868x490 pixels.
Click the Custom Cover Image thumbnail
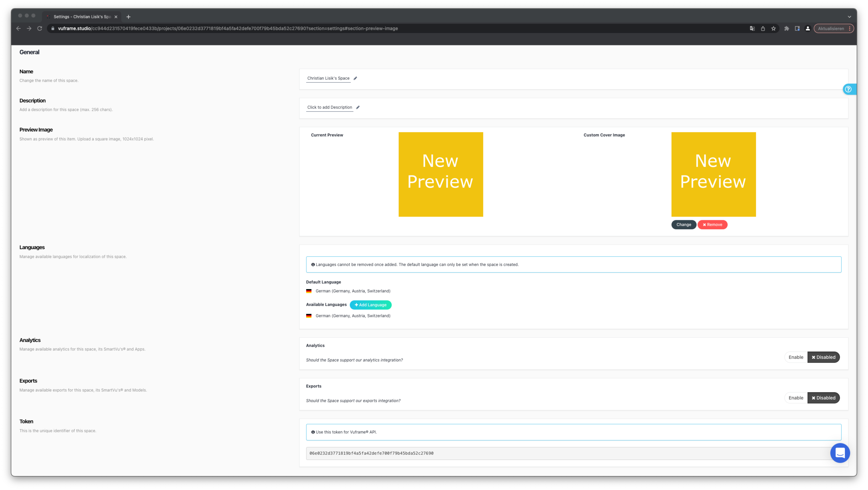[x=714, y=175]
